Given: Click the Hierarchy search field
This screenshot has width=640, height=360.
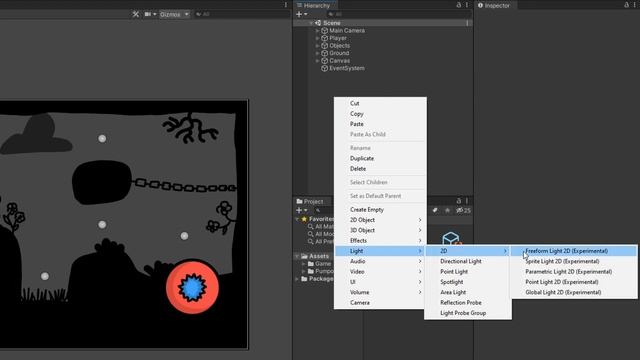Looking at the screenshot, I should point(399,14).
